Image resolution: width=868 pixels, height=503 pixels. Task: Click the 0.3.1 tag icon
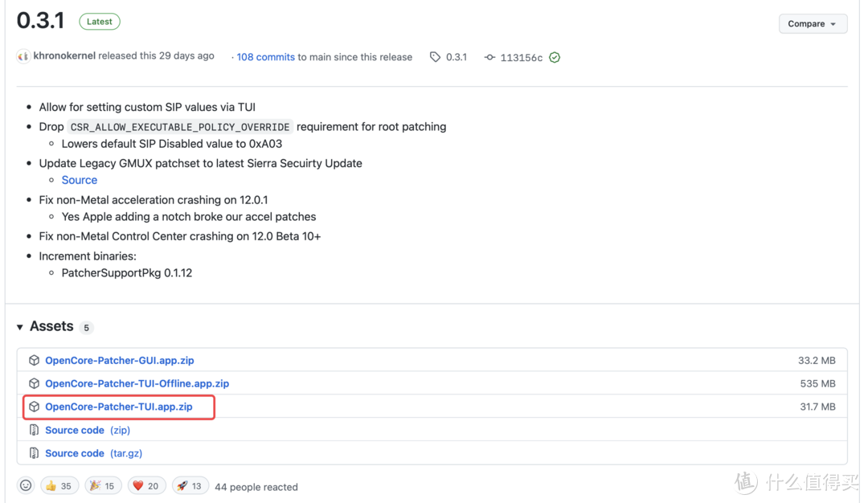tap(435, 57)
